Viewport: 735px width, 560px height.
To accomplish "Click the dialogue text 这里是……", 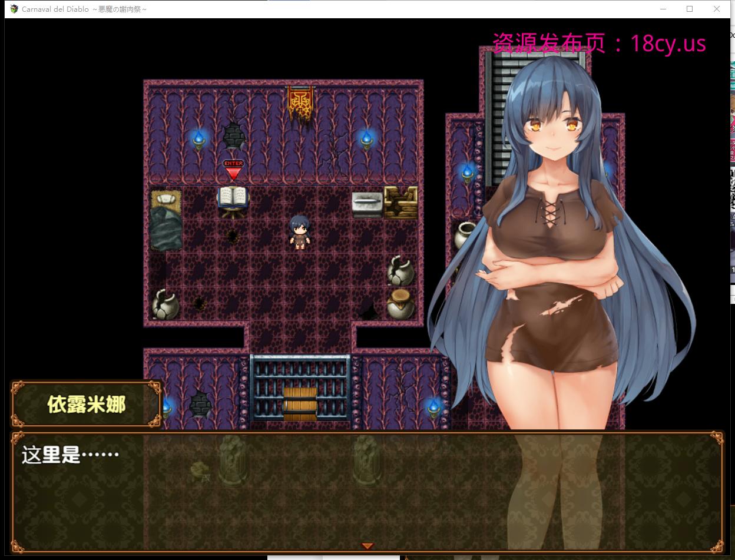I will [x=70, y=455].
